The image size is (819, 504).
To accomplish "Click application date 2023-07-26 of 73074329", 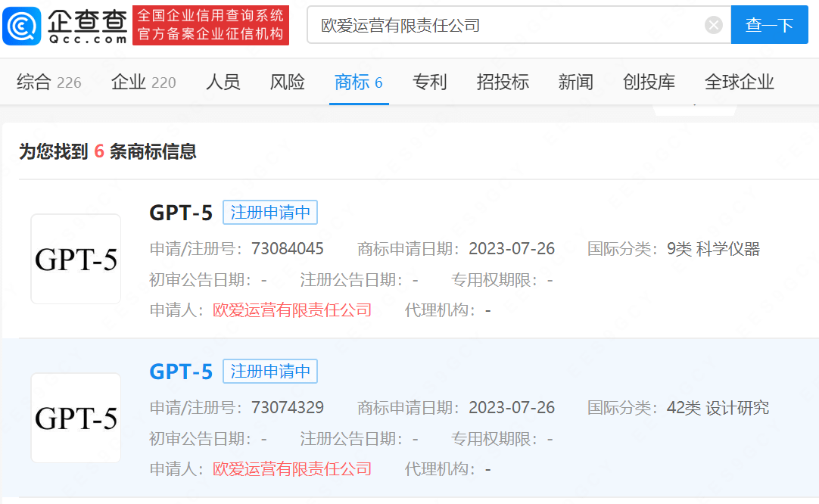I will point(512,407).
